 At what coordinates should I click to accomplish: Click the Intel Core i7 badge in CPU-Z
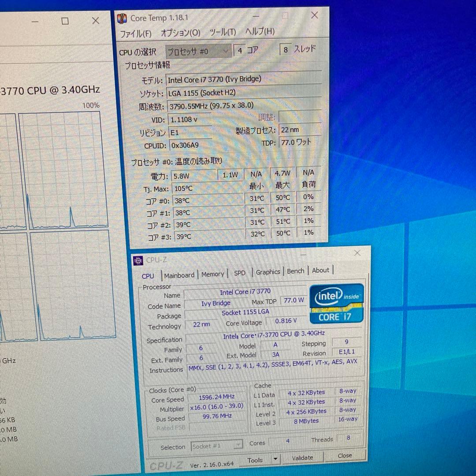click(336, 304)
